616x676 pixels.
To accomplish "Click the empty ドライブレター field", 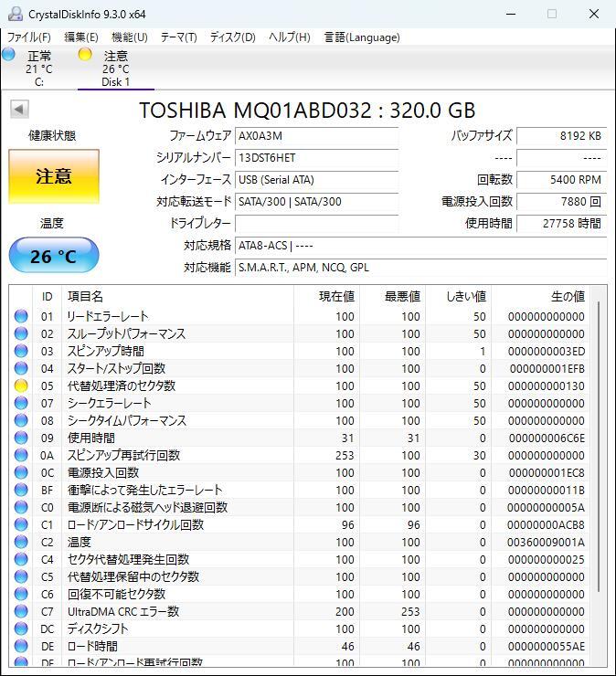I will point(316,223).
